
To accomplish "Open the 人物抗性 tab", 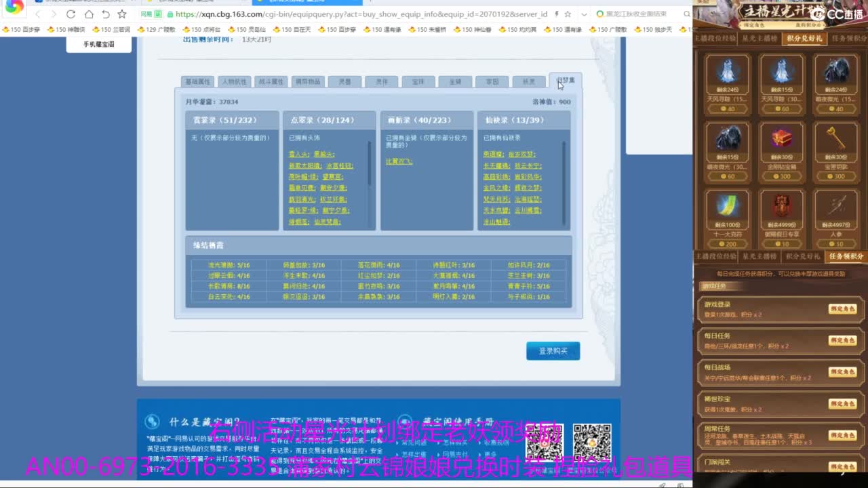I will pos(235,81).
